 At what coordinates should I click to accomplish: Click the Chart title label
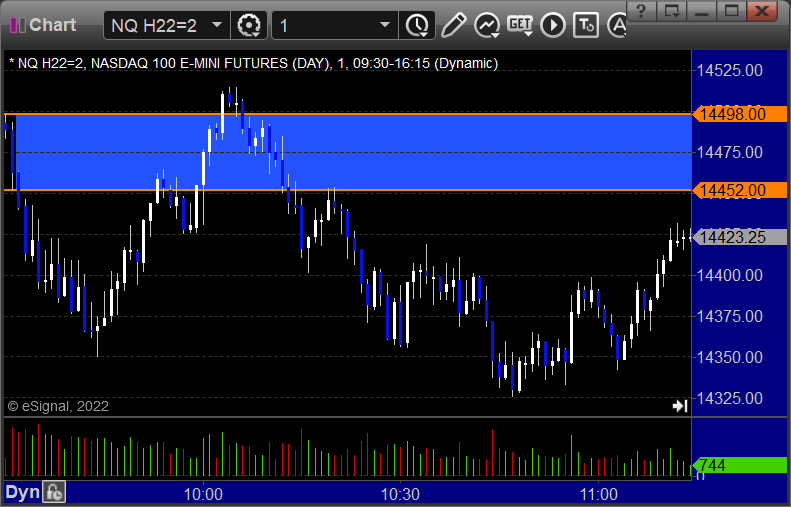coord(52,25)
